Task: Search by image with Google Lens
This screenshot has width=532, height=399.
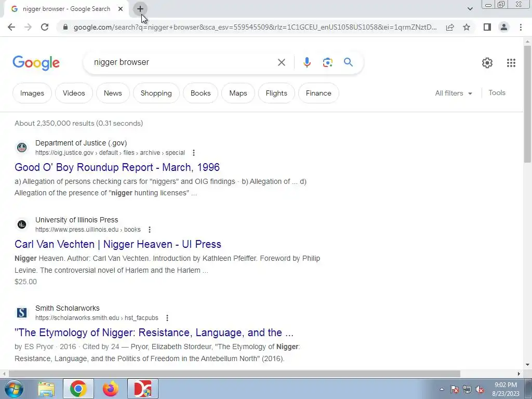Action: coord(327,62)
